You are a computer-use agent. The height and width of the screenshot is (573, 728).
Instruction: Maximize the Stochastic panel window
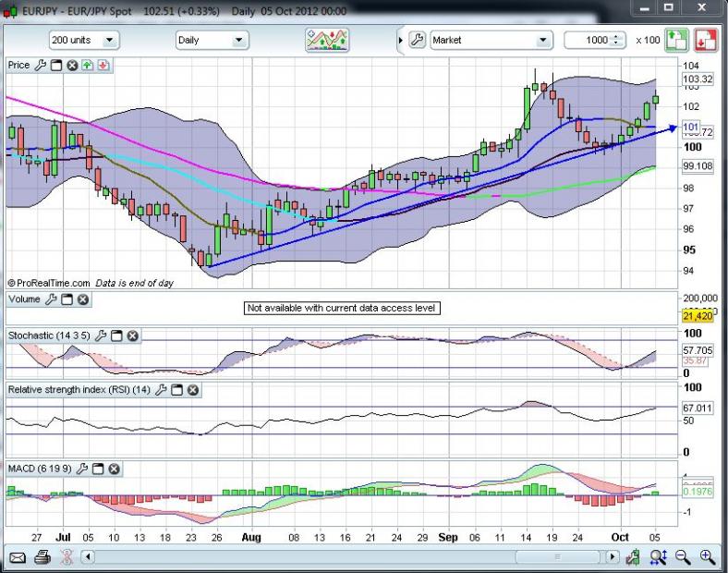(117, 335)
